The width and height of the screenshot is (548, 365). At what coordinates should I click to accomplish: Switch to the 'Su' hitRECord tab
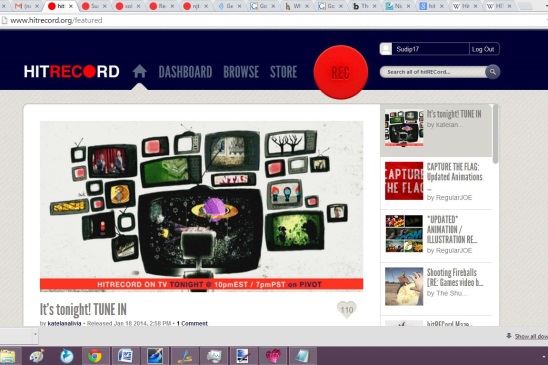coord(94,6)
